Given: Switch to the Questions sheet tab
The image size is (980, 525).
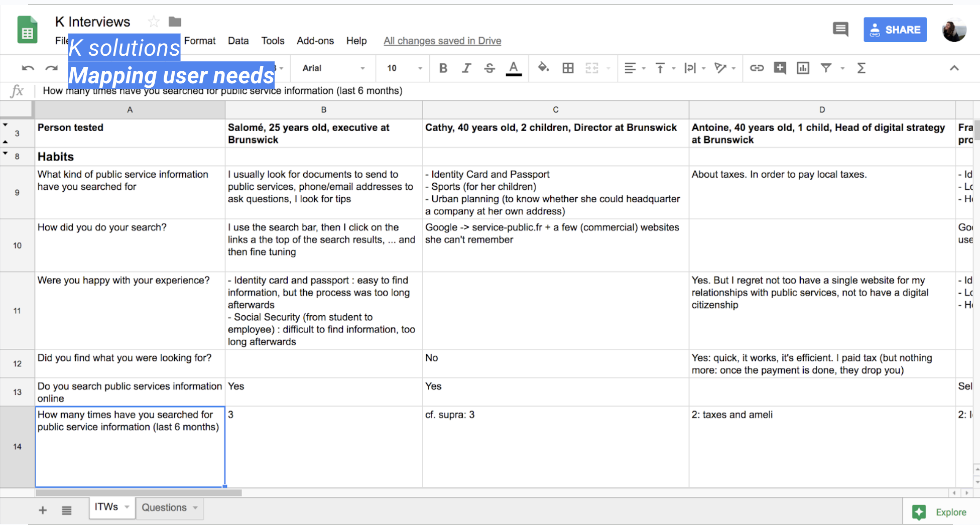Looking at the screenshot, I should pos(164,507).
